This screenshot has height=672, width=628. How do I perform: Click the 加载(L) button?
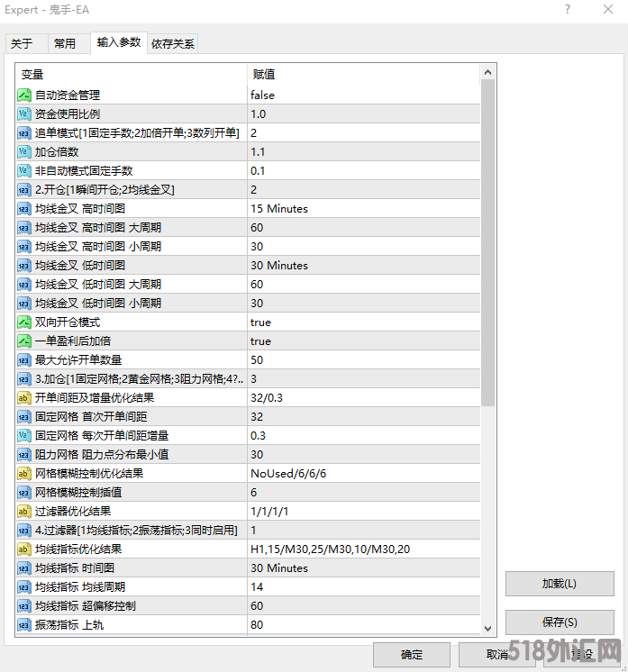pos(559,584)
